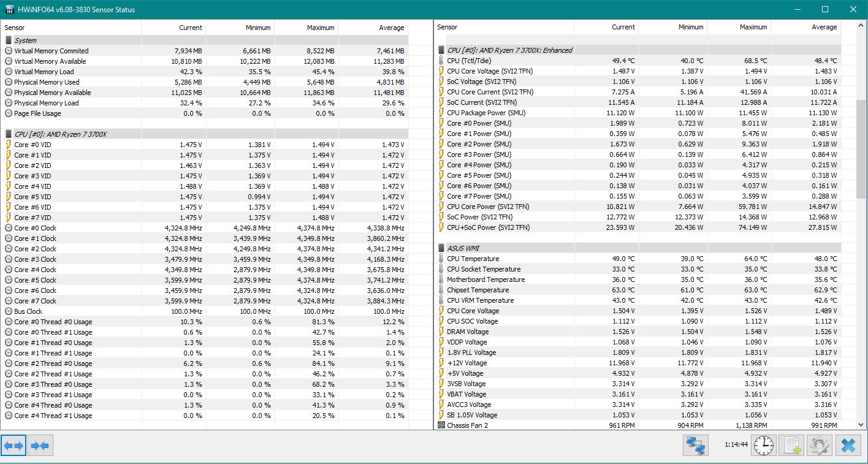The height and width of the screenshot is (464, 868).
Task: Click lightning icon beside SoC Current (SVI2 TFN)
Action: pos(441,102)
